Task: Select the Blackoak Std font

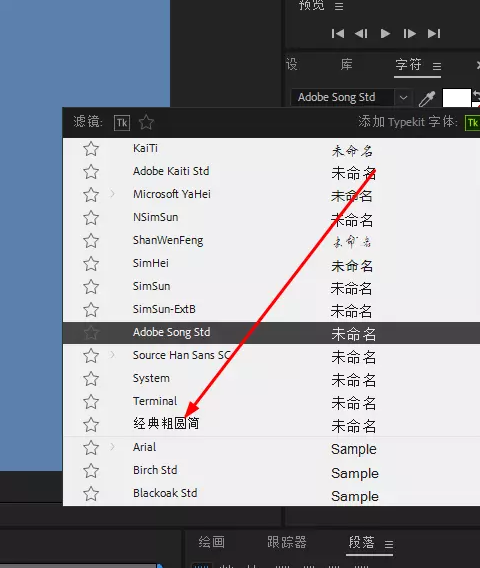Action: pos(165,493)
